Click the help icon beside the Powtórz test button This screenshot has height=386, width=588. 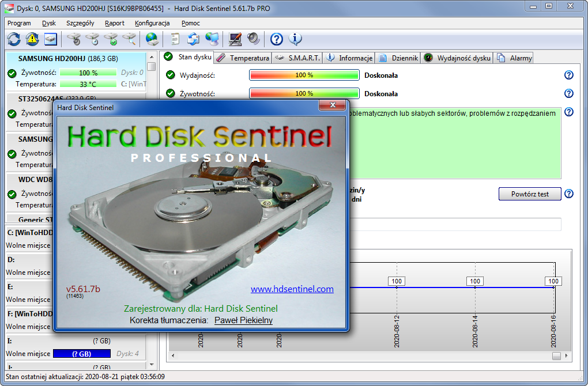click(x=569, y=194)
